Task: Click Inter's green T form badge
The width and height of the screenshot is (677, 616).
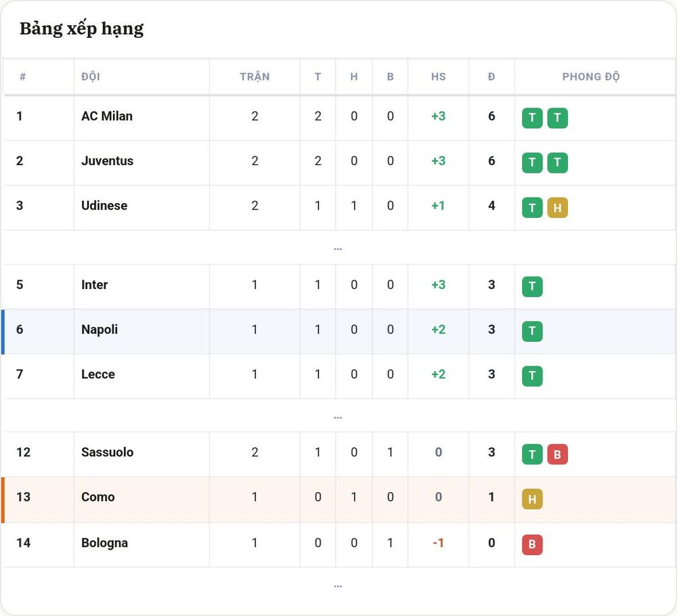Action: (x=532, y=286)
